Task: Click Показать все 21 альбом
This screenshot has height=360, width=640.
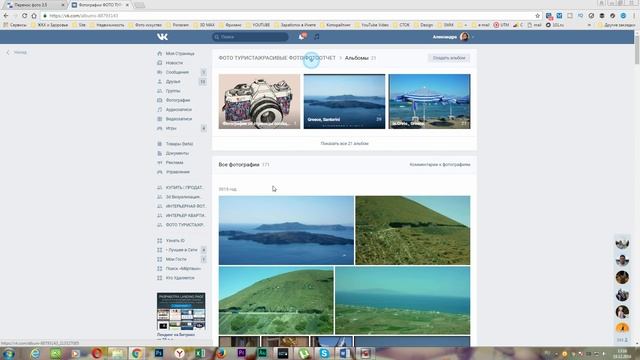Action: point(344,144)
